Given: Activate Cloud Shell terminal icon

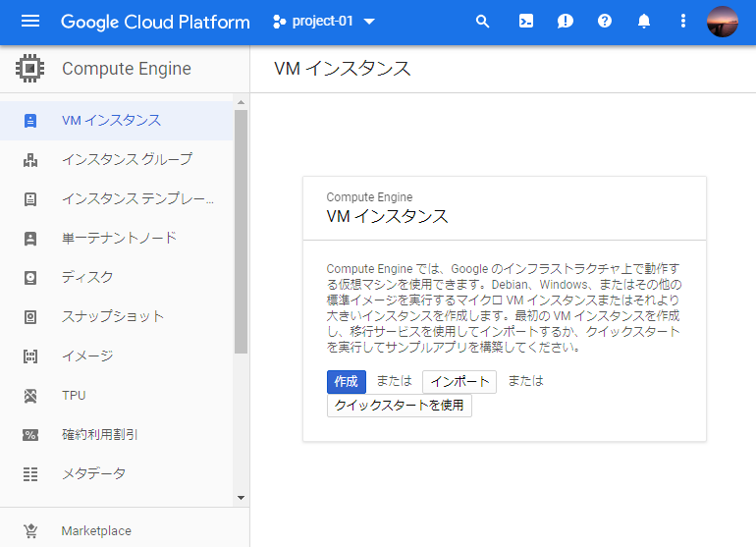Looking at the screenshot, I should (525, 22).
